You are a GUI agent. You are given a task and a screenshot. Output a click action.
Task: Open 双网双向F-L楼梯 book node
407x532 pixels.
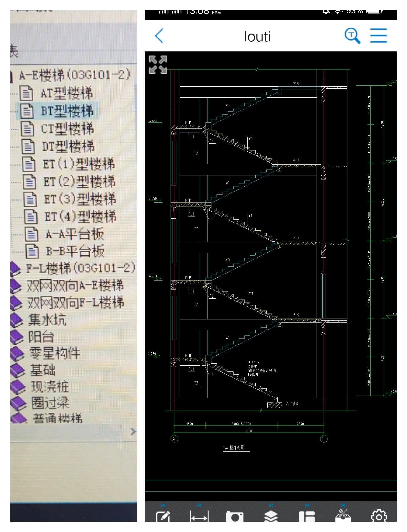click(x=76, y=303)
